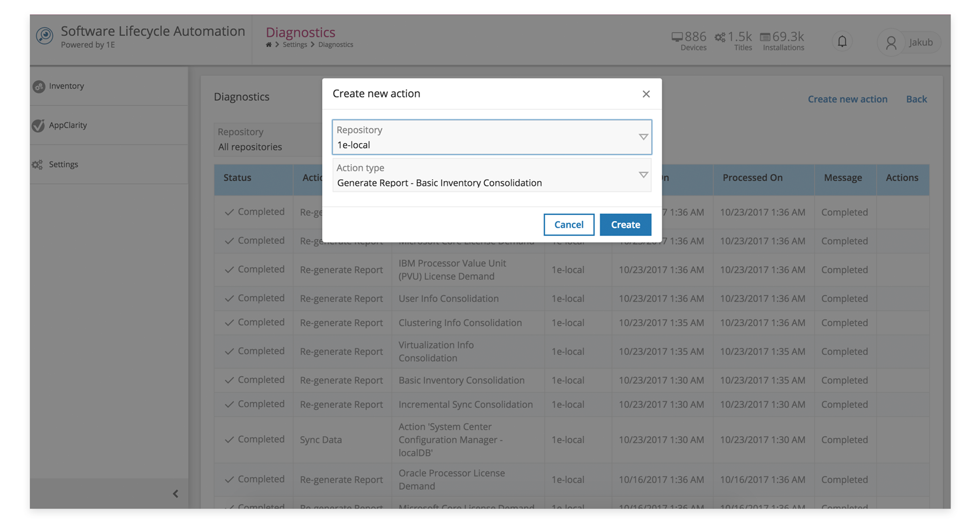Collapse the sidebar with the chevron
This screenshot has height=523, width=980.
(175, 494)
